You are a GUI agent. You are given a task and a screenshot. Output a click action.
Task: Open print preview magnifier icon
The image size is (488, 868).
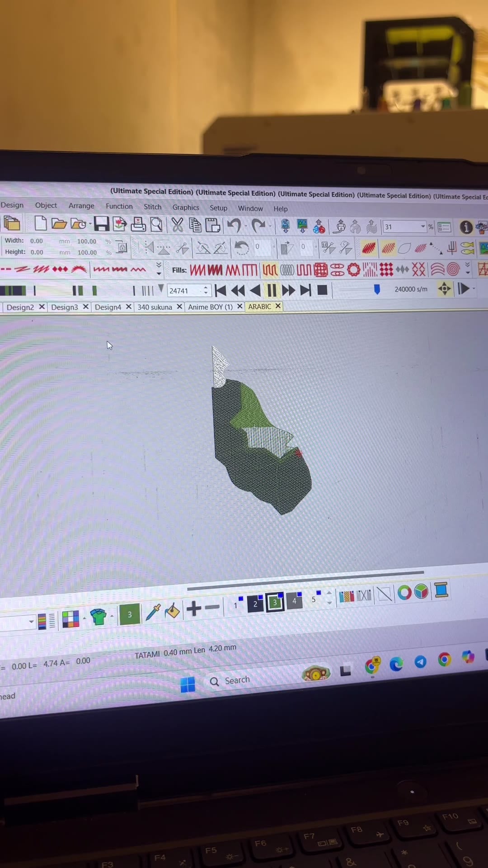click(156, 225)
